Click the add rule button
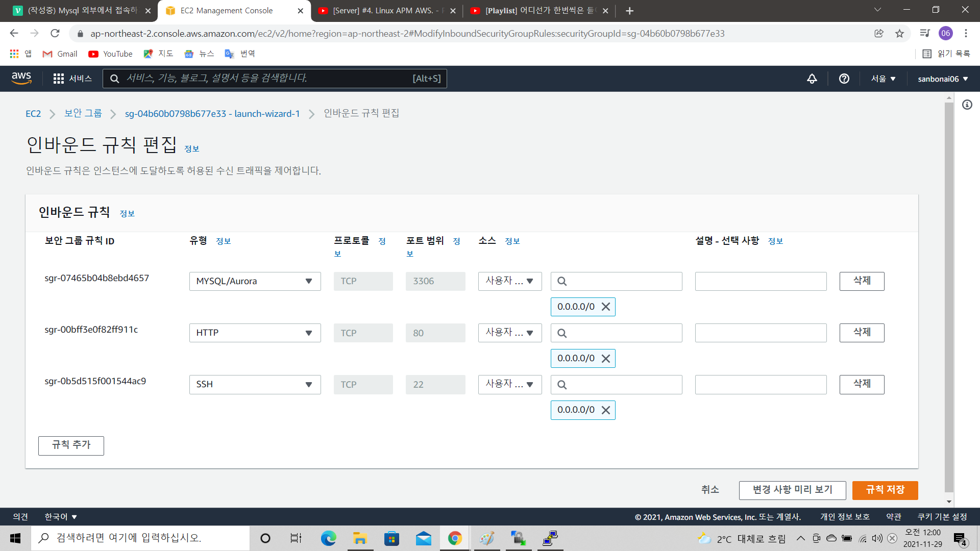980x551 pixels. (71, 445)
